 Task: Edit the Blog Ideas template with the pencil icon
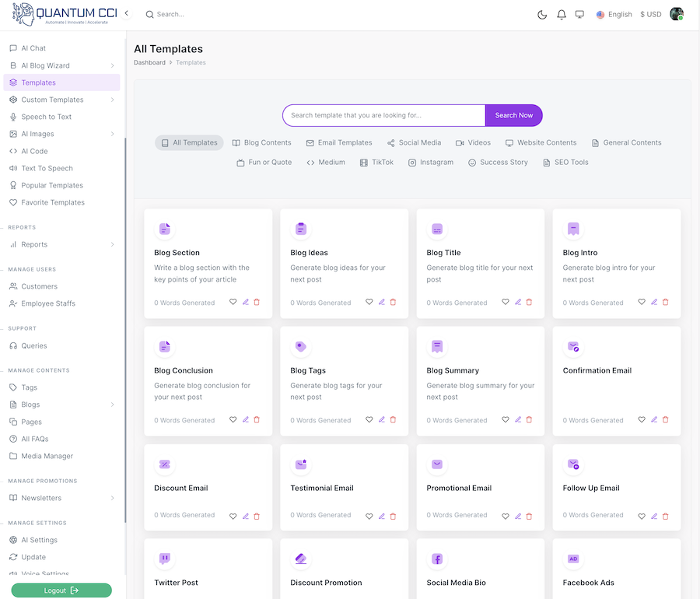click(381, 302)
